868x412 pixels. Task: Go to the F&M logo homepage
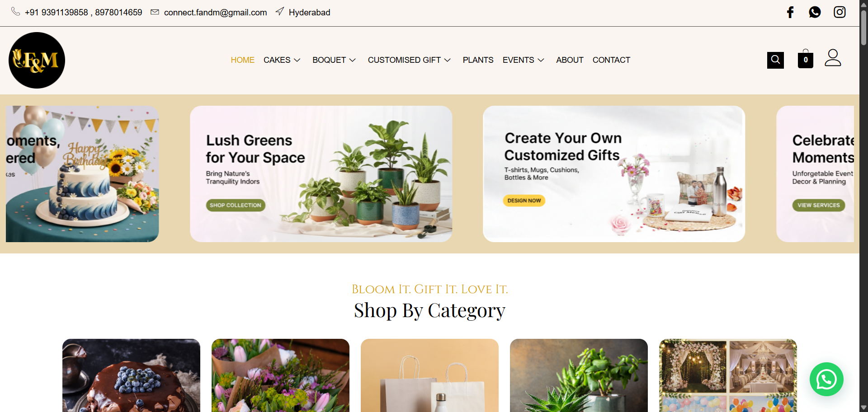coord(37,60)
